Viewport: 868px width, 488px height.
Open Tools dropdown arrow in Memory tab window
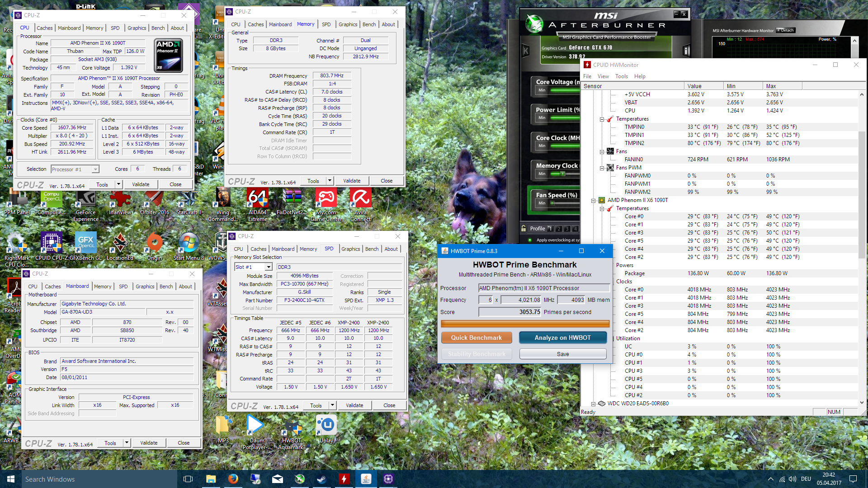point(330,181)
